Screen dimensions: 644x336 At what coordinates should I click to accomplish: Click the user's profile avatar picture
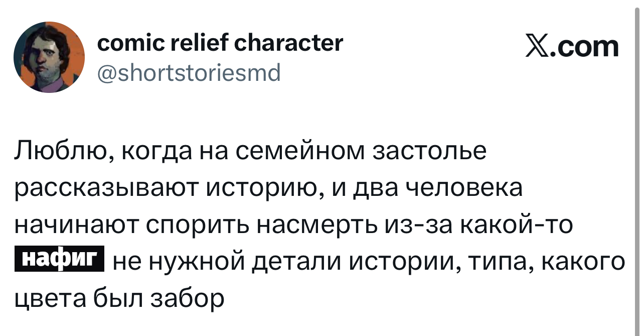49,57
